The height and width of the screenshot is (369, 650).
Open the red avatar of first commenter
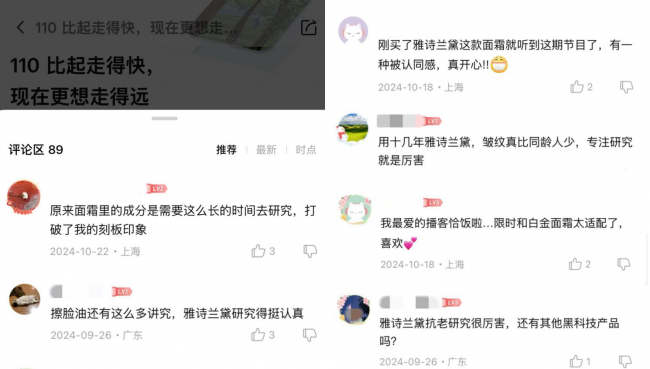pyautogui.click(x=24, y=197)
